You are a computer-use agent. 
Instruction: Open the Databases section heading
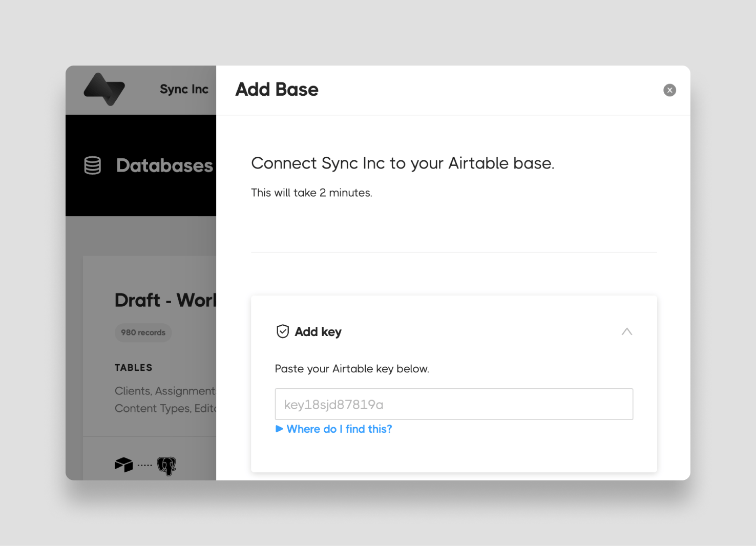tap(164, 165)
